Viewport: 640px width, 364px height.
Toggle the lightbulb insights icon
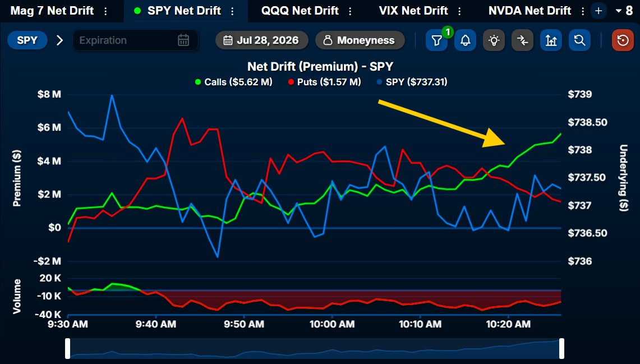494,40
